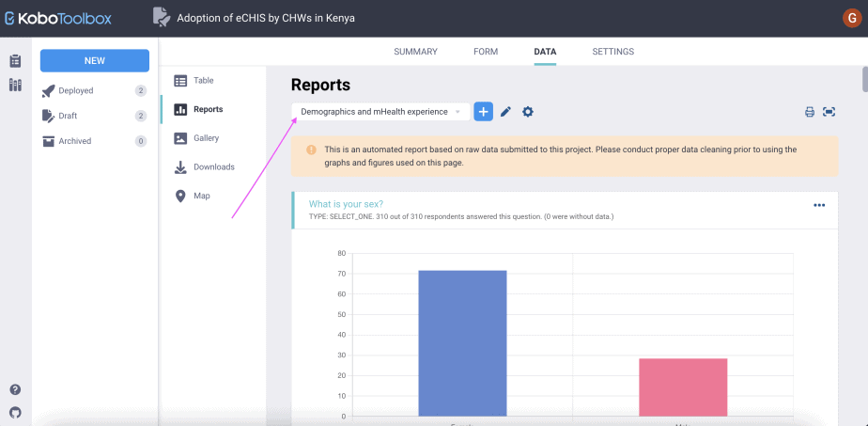Print the report using printer icon
868x426 pixels.
[x=809, y=112]
